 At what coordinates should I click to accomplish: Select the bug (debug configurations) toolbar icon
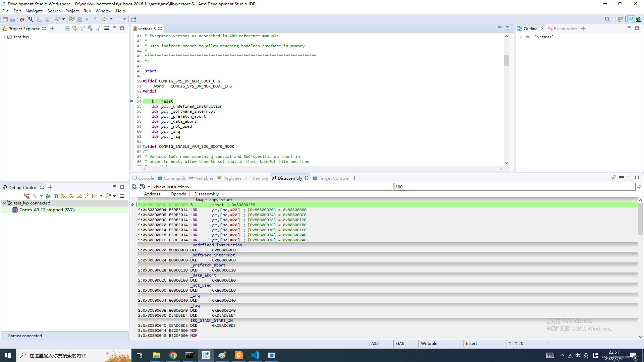coord(22,19)
